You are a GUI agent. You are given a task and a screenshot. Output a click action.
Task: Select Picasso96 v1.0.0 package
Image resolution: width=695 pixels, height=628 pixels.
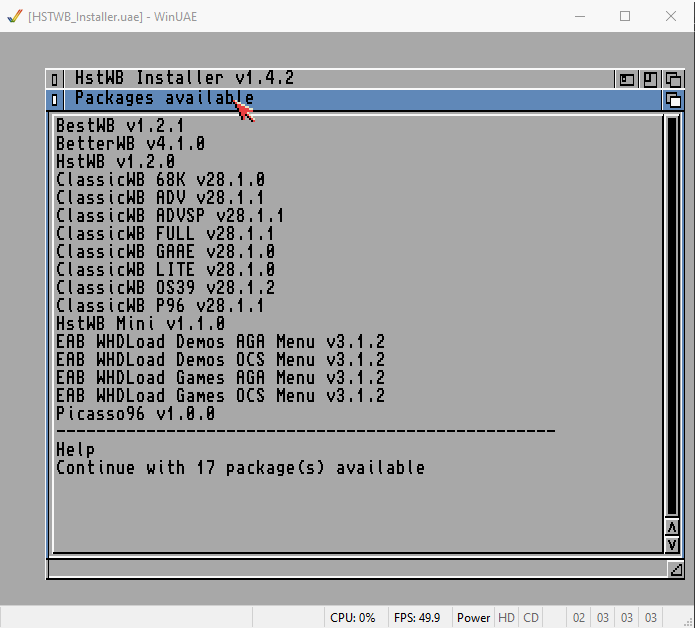click(136, 413)
